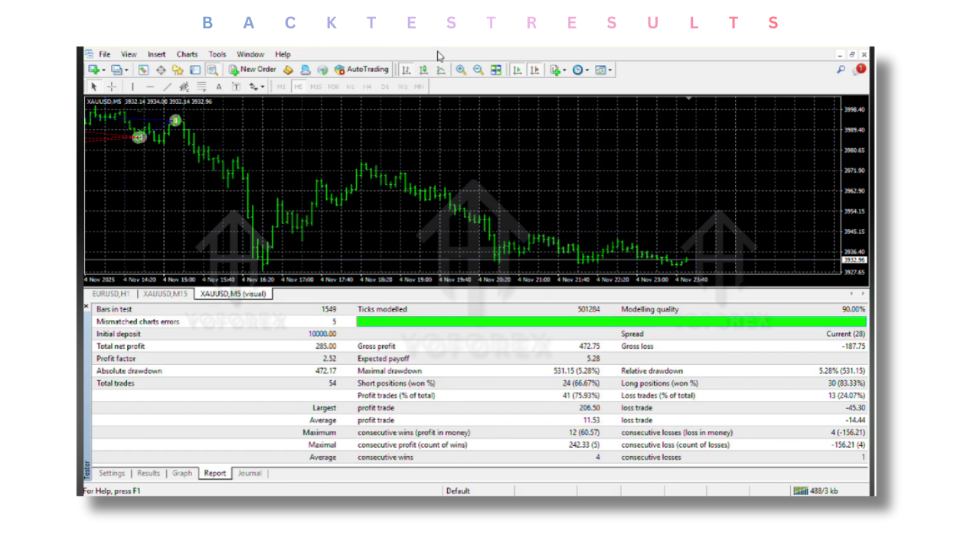
Task: Open a New Order window
Action: coord(253,70)
